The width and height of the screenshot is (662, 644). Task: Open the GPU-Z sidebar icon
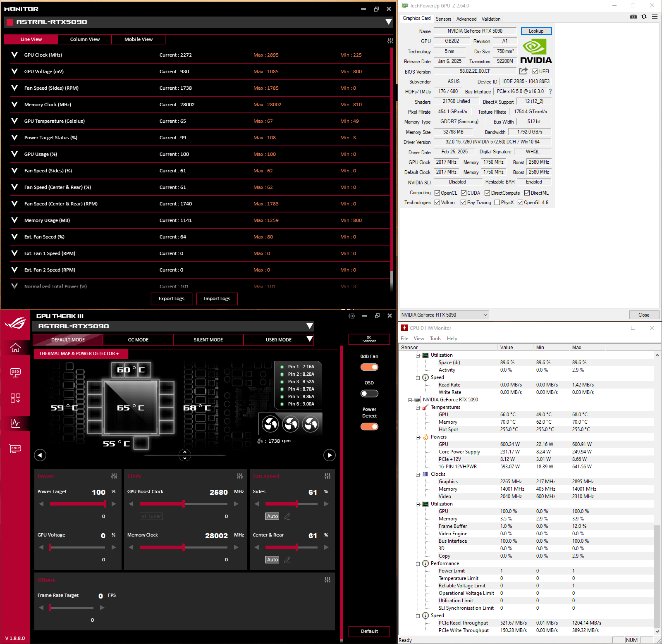tap(15, 448)
